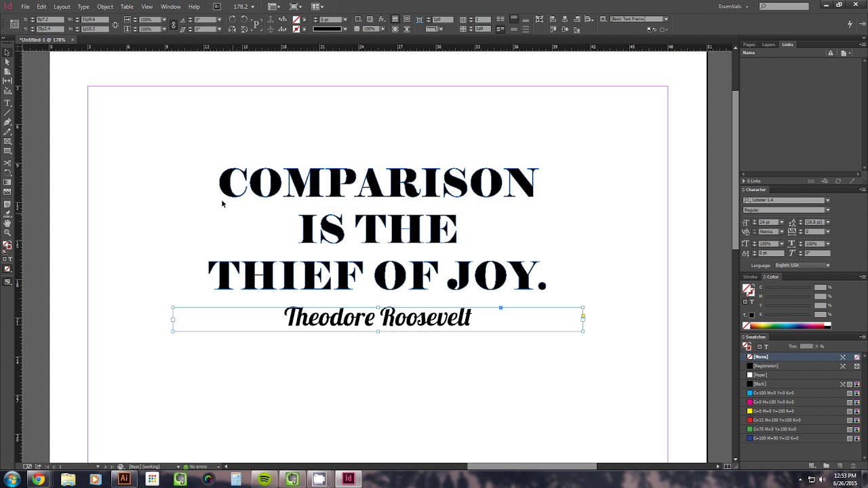Open the Essentials workspace switcher

734,7
